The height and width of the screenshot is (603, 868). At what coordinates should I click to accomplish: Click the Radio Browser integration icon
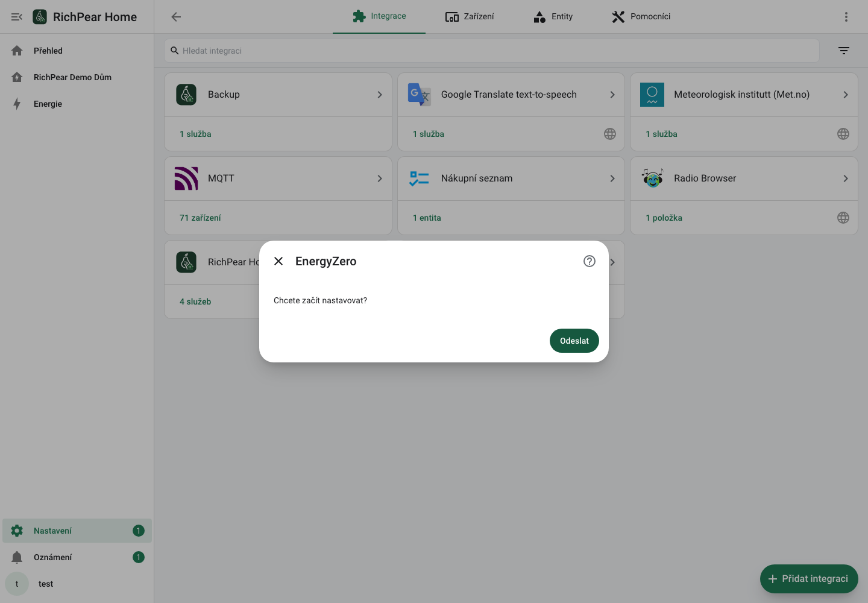(652, 178)
